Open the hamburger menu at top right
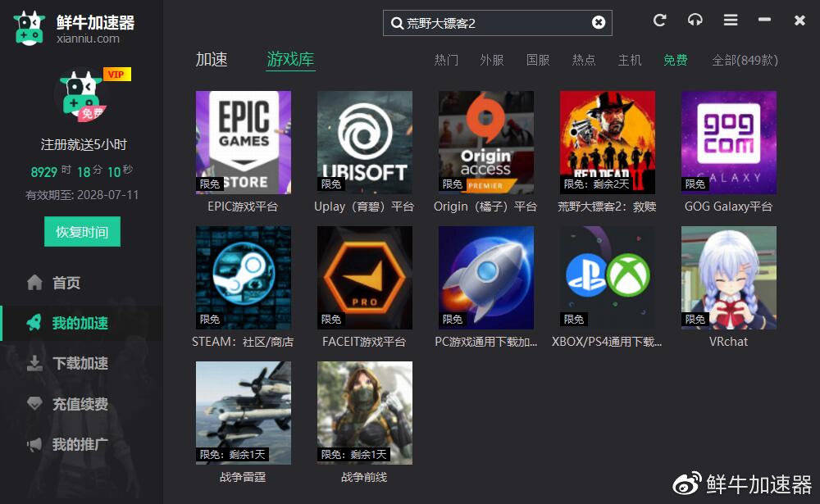Screen dimensions: 820x504 tap(731, 21)
